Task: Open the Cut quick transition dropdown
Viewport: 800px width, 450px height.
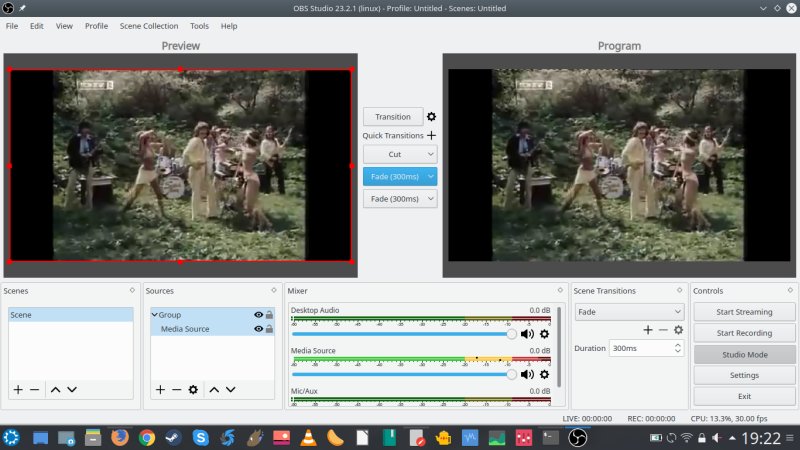Action: 400,155
